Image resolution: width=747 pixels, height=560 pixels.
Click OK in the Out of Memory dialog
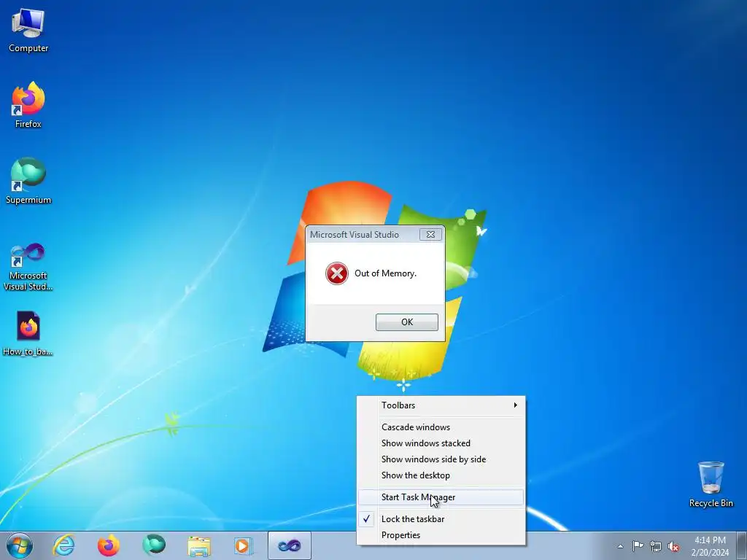tap(407, 322)
